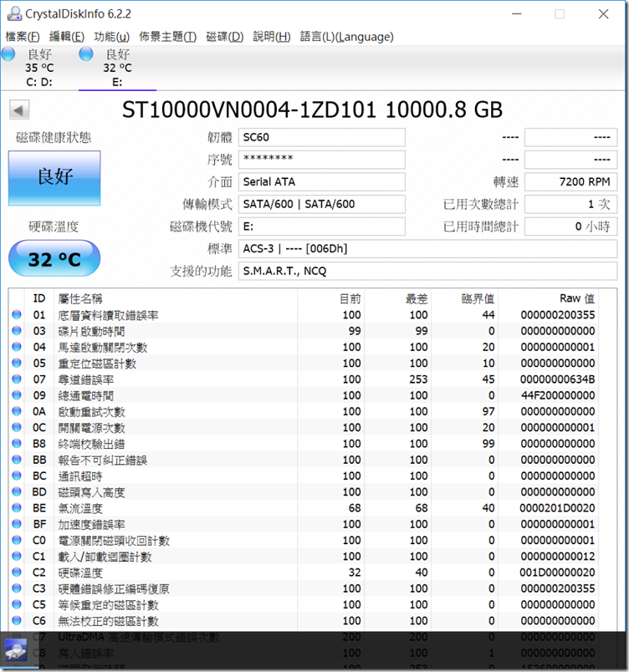Screen dimensions: 629x672
Task: Open the 功能(u) menu
Action: click(x=111, y=37)
